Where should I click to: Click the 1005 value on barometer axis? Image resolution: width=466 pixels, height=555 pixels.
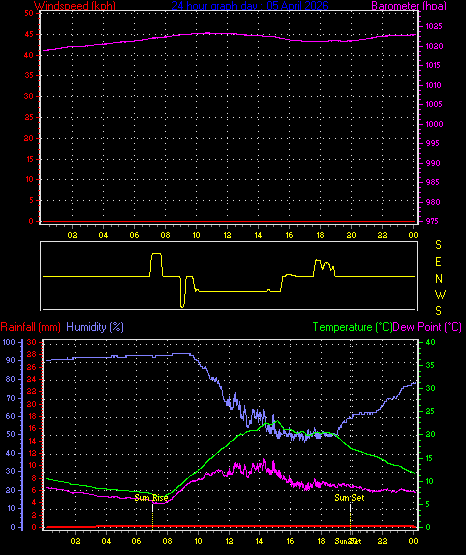point(433,104)
